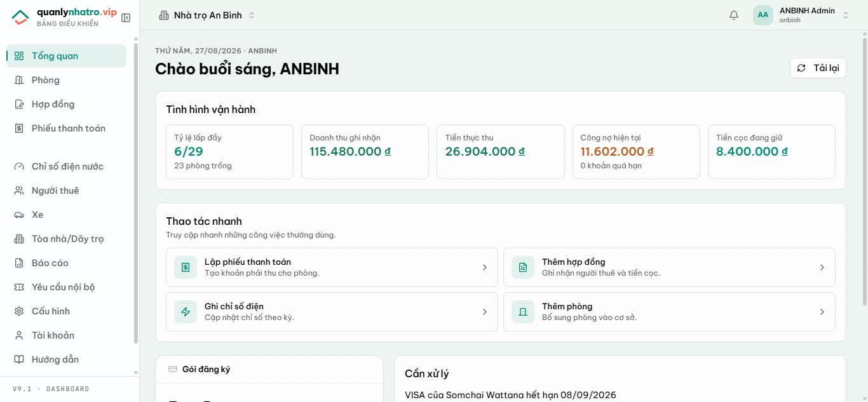Click the chevron on Lập phiếu thanh toán
Image resolution: width=868 pixels, height=402 pixels.
tap(485, 267)
